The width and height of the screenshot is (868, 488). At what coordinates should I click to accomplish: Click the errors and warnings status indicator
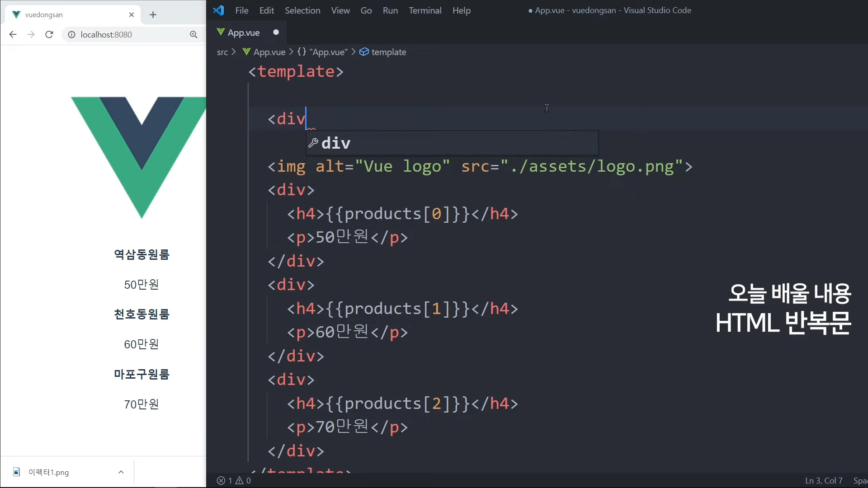tap(234, 480)
